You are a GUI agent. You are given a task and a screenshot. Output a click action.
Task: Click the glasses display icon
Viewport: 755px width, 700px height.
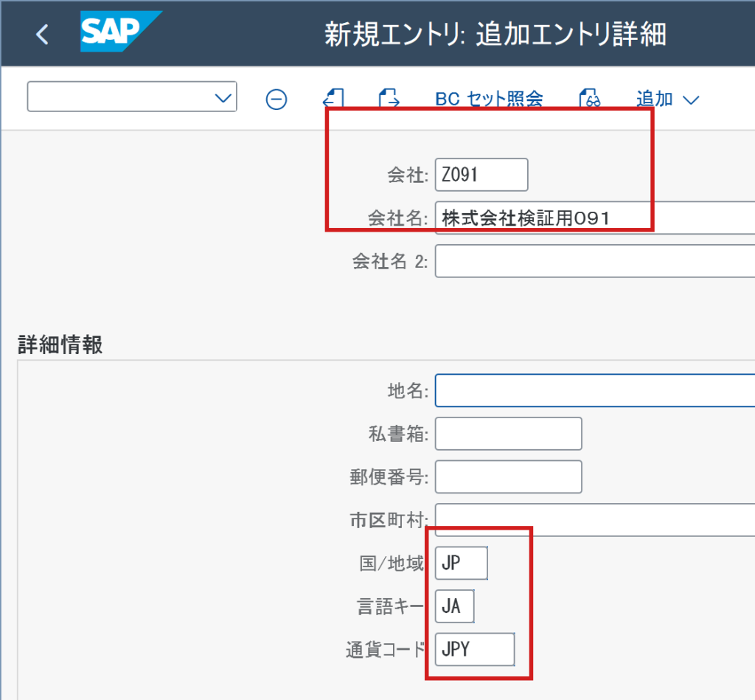590,98
